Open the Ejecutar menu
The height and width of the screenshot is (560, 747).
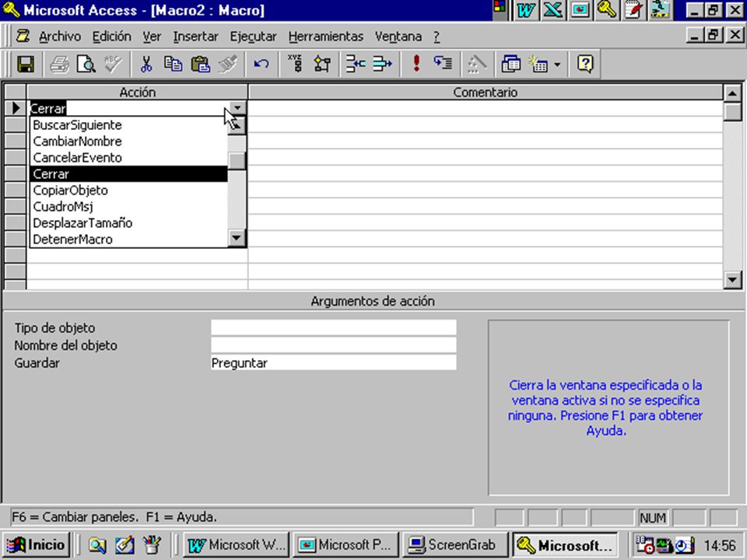coord(253,37)
